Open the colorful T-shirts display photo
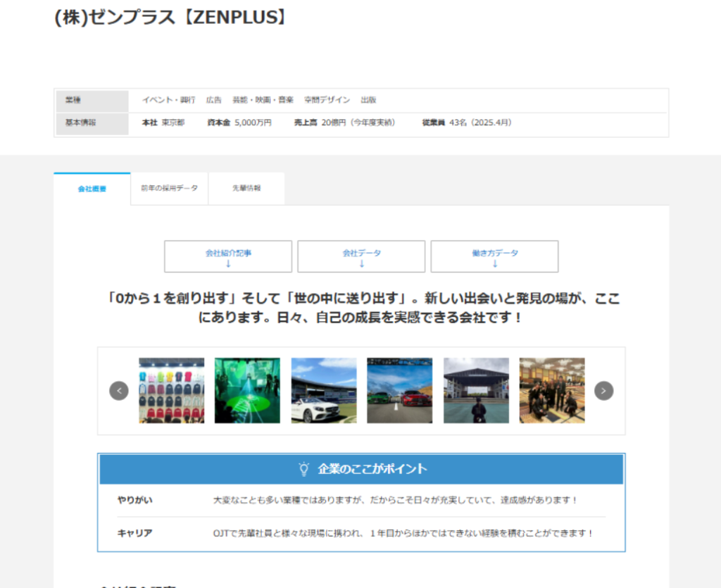Image resolution: width=721 pixels, height=588 pixels. [x=172, y=391]
